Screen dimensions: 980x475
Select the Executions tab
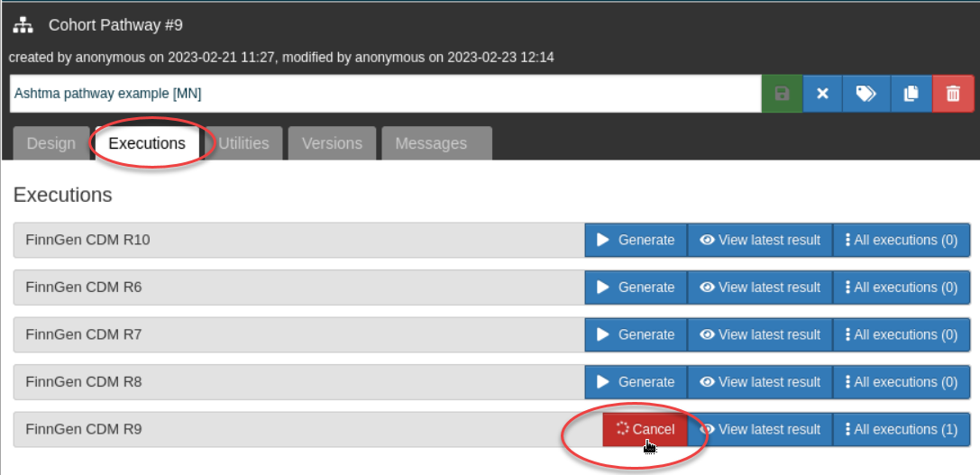[x=147, y=143]
